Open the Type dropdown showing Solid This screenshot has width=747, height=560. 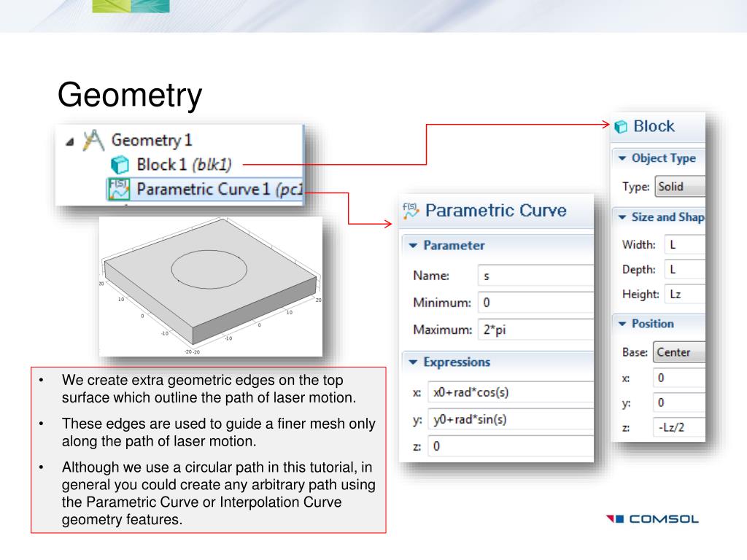click(680, 187)
